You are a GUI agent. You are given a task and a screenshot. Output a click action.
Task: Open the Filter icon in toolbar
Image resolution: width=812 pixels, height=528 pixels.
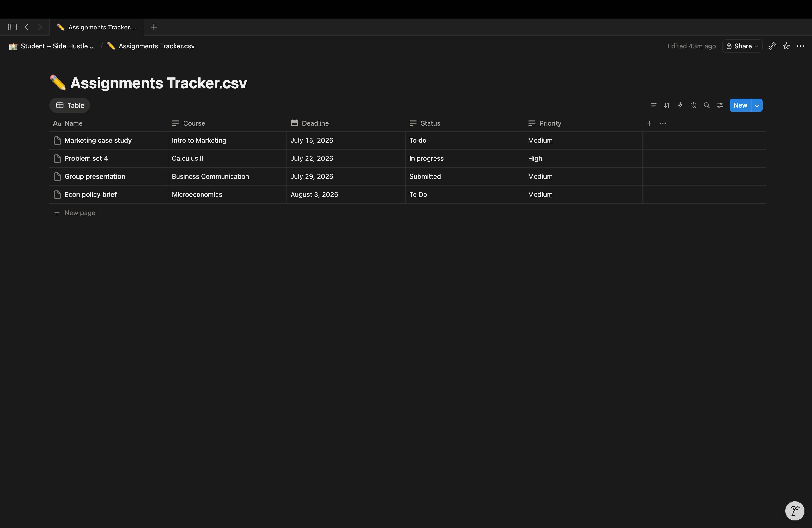[653, 105]
